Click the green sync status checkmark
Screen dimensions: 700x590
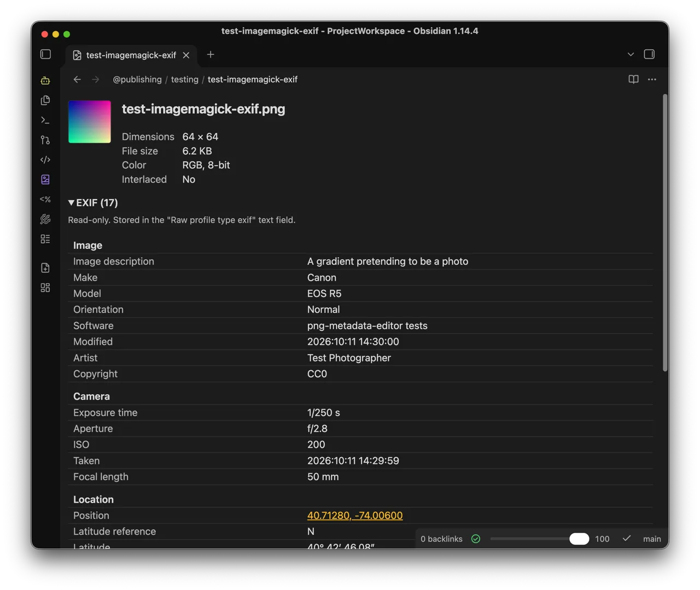(x=476, y=539)
